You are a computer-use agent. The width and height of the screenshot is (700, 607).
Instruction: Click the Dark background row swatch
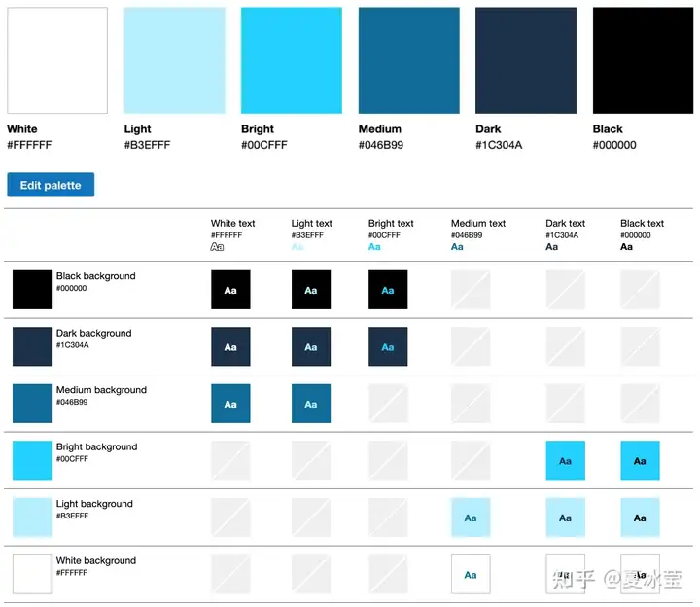32,346
